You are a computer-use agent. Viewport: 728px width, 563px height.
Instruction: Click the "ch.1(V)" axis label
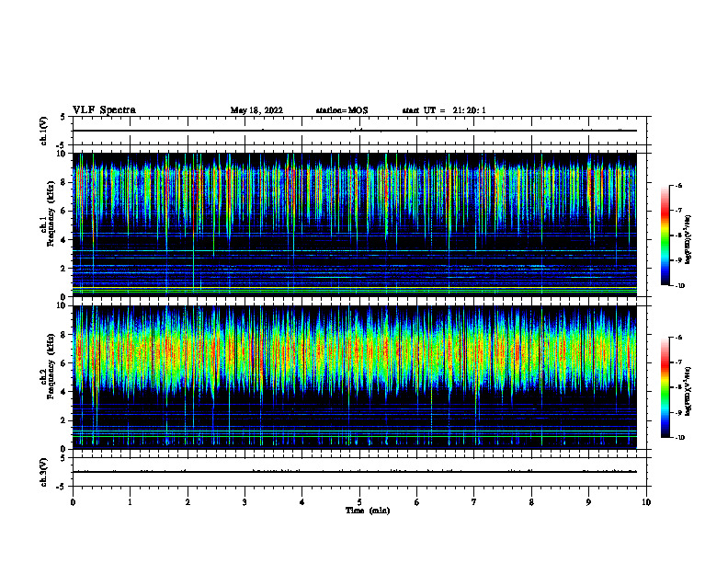pyautogui.click(x=43, y=131)
